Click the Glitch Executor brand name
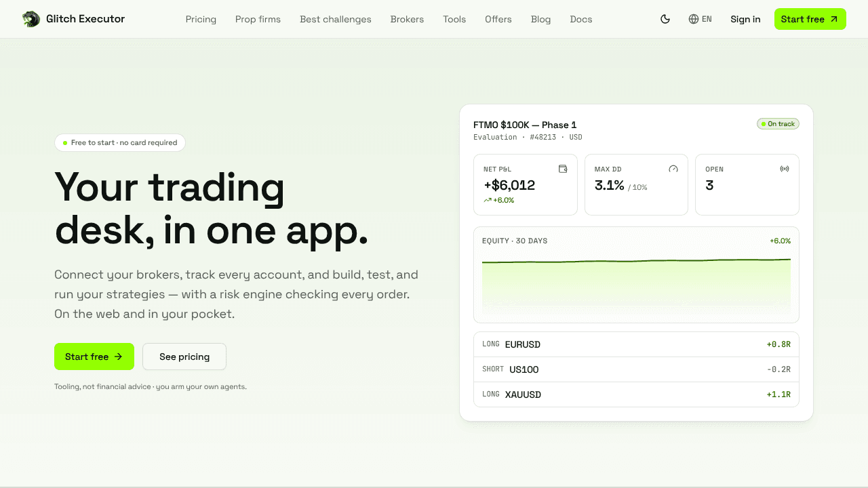The width and height of the screenshot is (868, 488). [85, 19]
